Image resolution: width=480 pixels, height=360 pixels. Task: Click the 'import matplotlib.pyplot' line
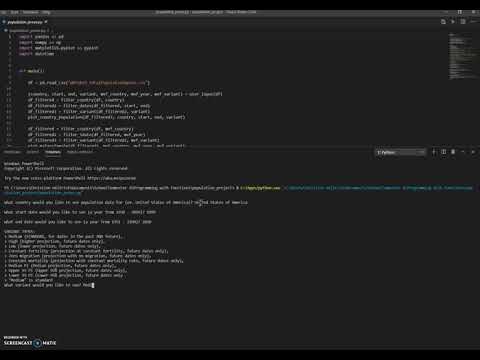pos(58,48)
